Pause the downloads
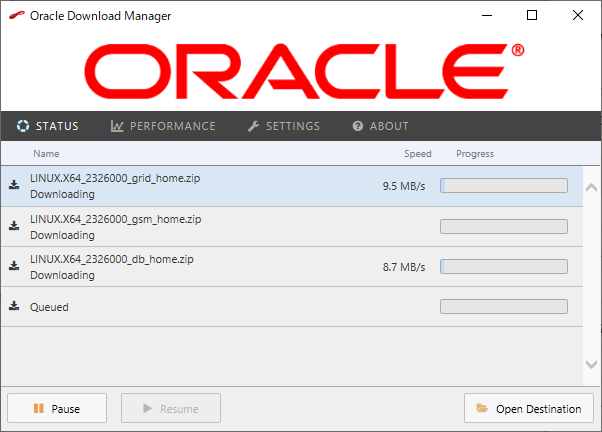This screenshot has height=432, width=602. 57,408
